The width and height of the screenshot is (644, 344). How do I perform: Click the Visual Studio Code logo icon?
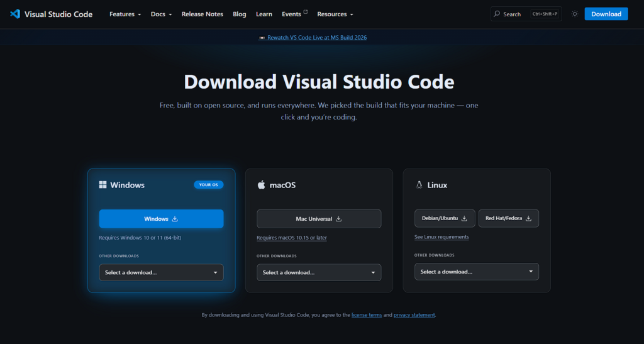coord(15,14)
